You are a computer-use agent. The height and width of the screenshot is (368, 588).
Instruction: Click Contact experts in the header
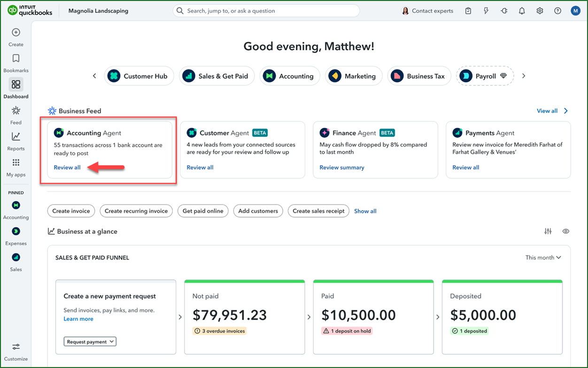pos(427,11)
